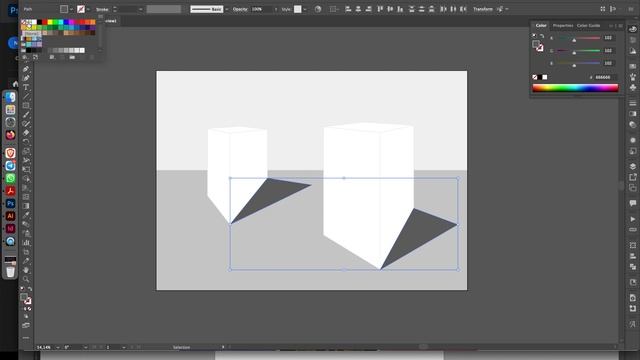This screenshot has width=640, height=360.
Task: Open the Comments panel icon
Action: (633, 203)
